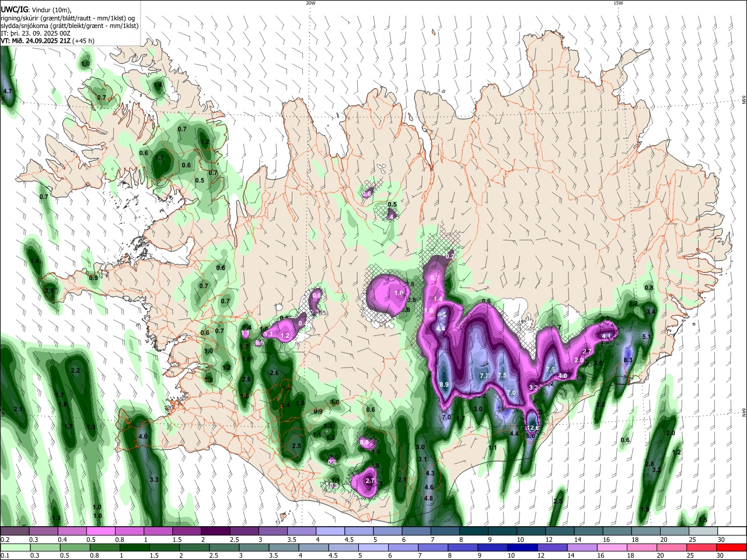Click the lavender 4–4.5 swatch in upper legend row
Screen dimensions: 747x560
(330, 531)
